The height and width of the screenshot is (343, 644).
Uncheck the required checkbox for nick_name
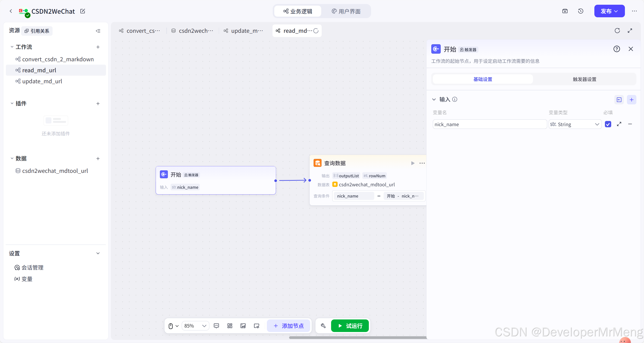[x=608, y=124]
